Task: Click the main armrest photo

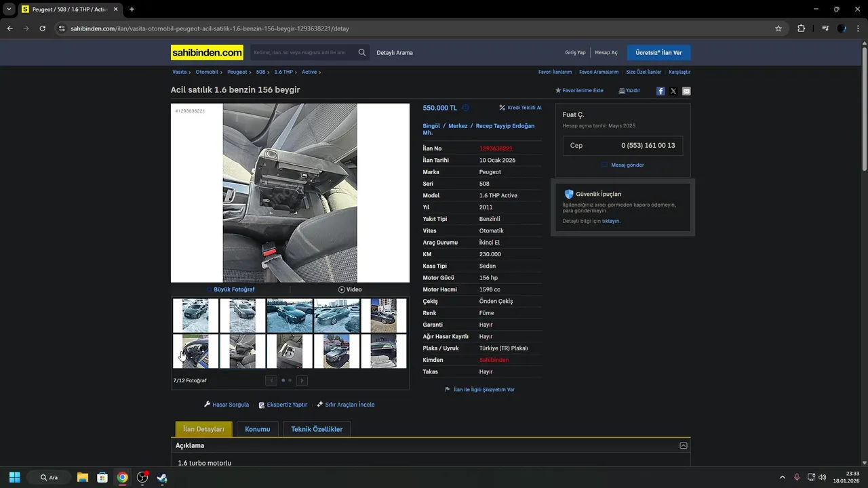Action: pos(290,193)
